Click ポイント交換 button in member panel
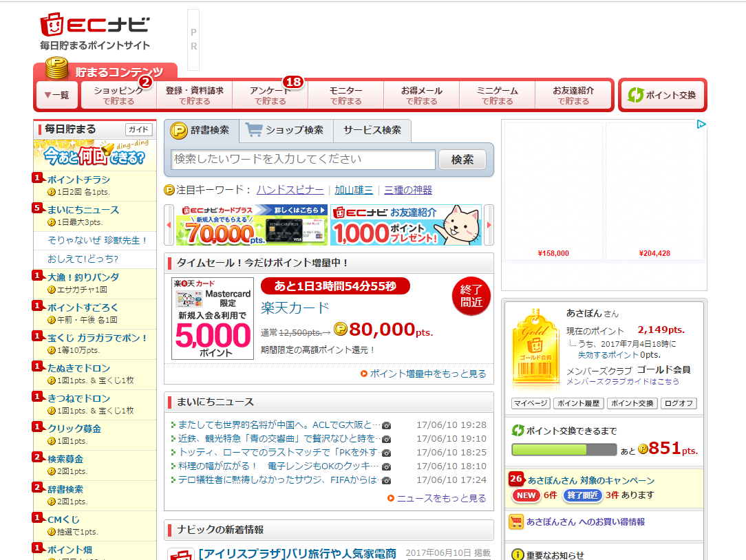Screen dimensions: 746x560 [632, 403]
